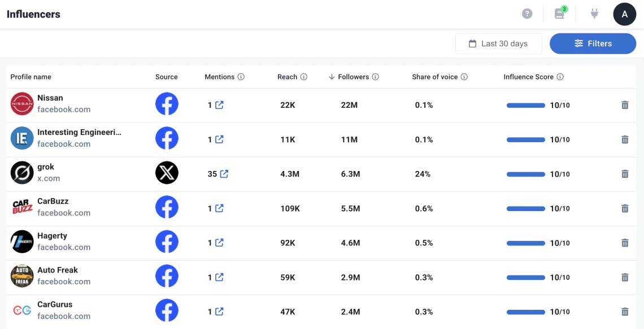Open Interesting Engineering's mention link icon
Image resolution: width=644 pixels, height=329 pixels.
(x=219, y=139)
